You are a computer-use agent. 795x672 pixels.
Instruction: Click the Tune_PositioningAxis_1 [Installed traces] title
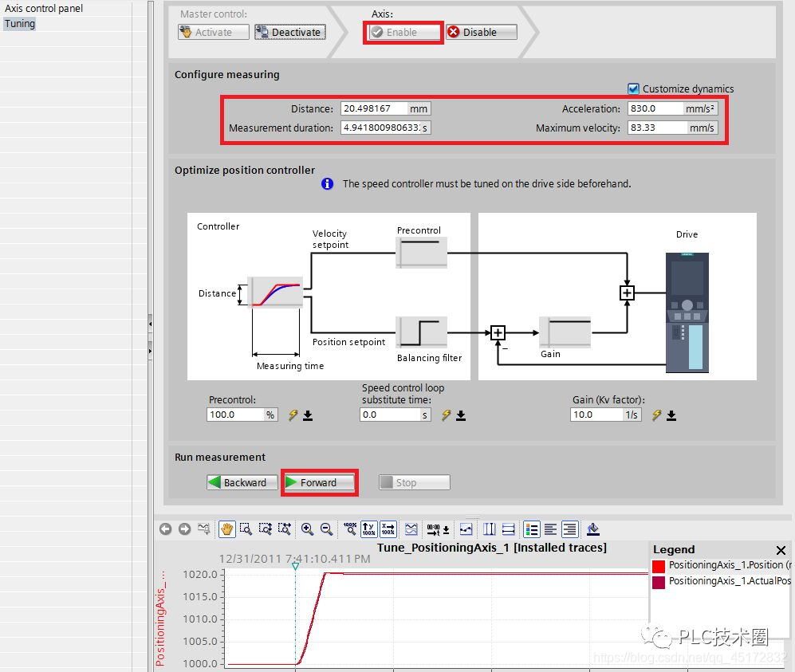pos(492,548)
